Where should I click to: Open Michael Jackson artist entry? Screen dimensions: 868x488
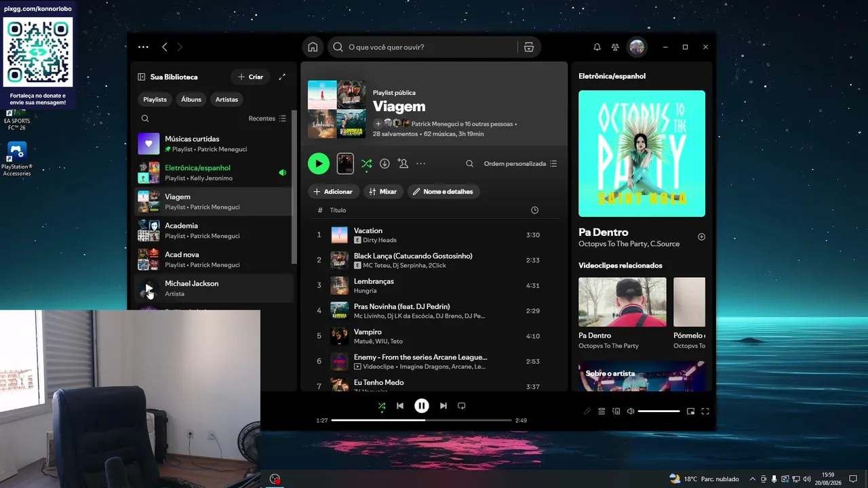(213, 288)
